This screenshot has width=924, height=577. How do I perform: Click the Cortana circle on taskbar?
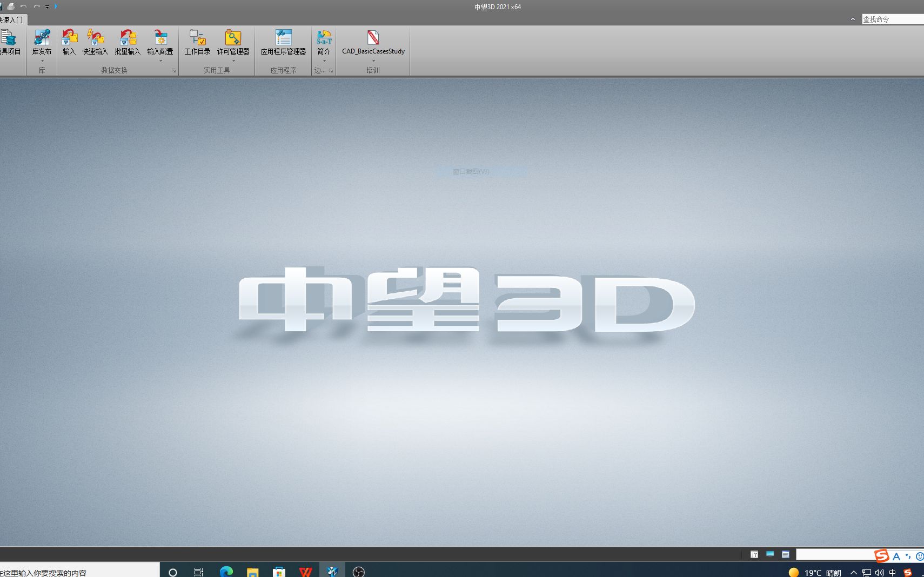point(173,572)
